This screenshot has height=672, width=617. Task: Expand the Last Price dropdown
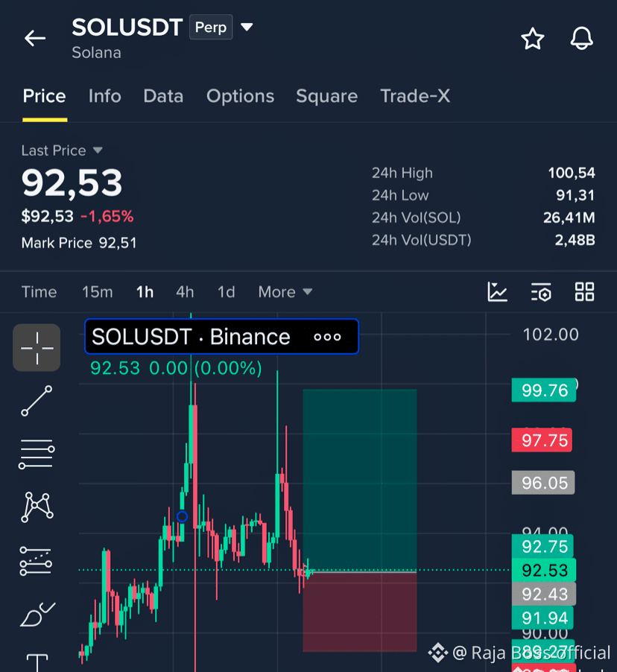coord(98,150)
